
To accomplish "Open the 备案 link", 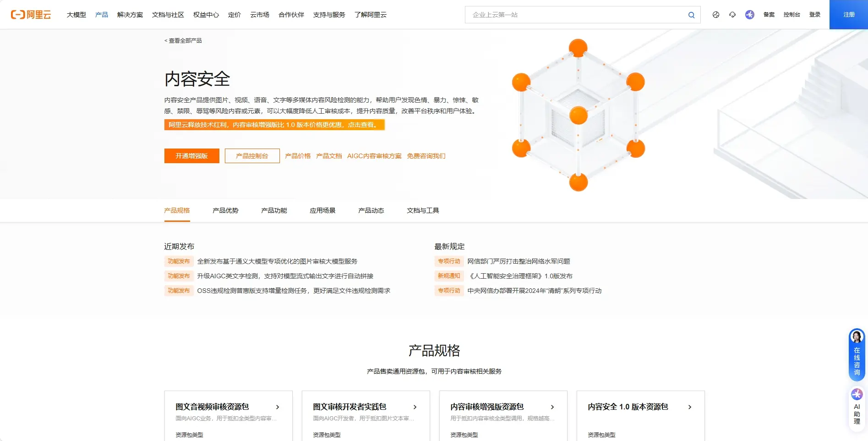I will tap(769, 15).
